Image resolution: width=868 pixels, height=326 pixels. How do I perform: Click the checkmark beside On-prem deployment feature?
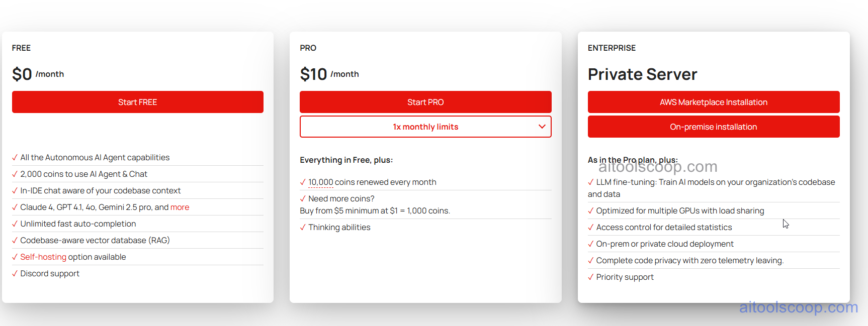coord(590,244)
